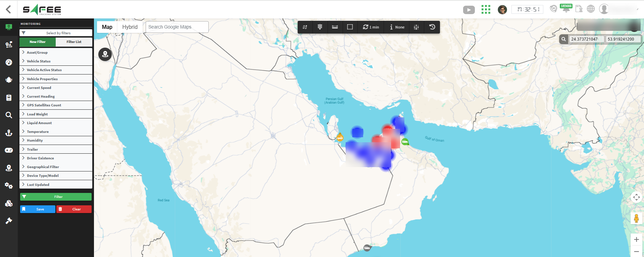Screen dimensions: 644x257
Task: Switch to the Filter List tab
Action: pyautogui.click(x=74, y=42)
